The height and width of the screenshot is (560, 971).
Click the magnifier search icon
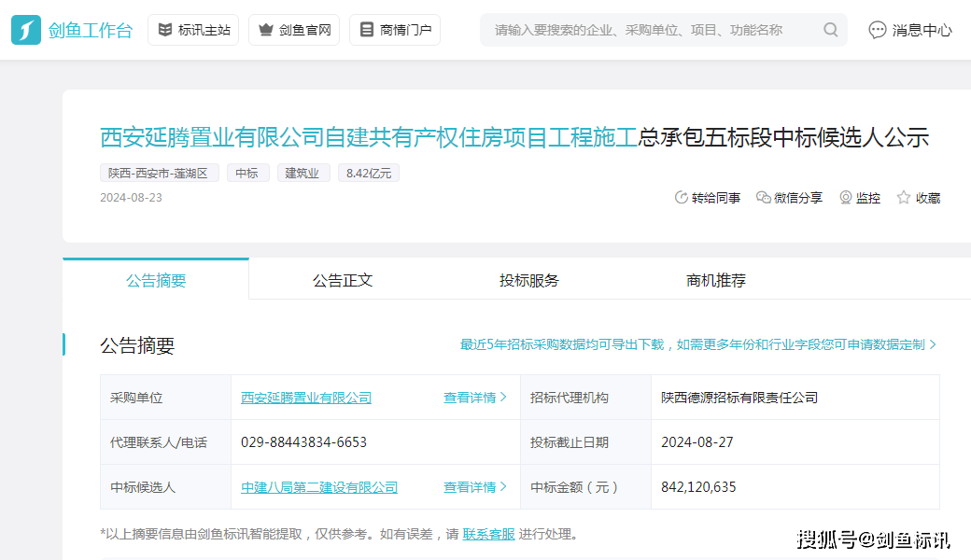point(830,30)
